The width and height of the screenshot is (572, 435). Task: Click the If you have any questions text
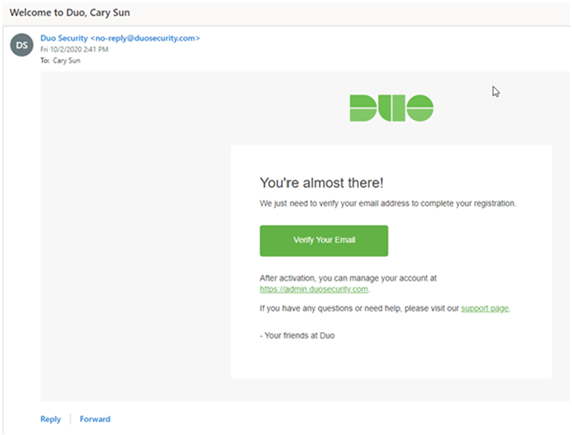359,308
